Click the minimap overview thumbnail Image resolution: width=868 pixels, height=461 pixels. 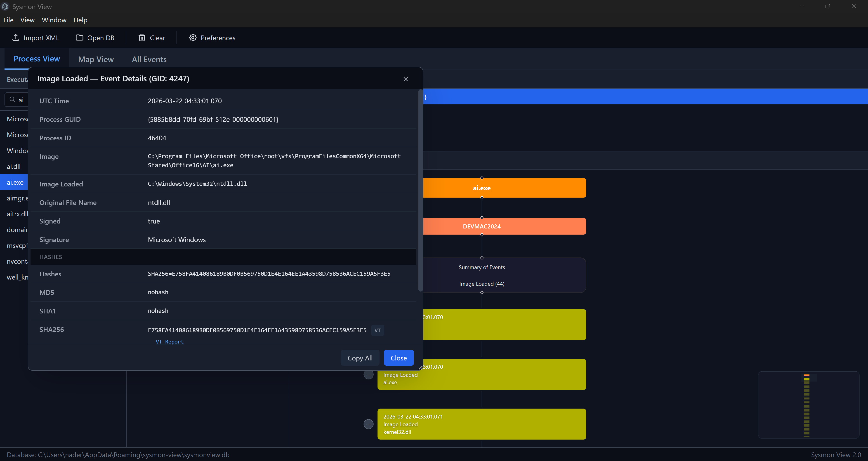tap(808, 405)
